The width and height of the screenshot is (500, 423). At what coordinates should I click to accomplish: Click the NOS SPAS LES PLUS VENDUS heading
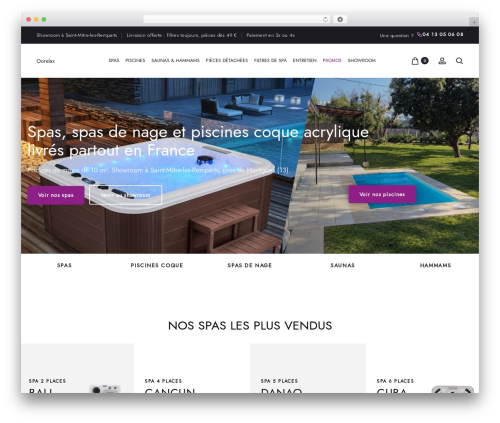[x=250, y=326]
